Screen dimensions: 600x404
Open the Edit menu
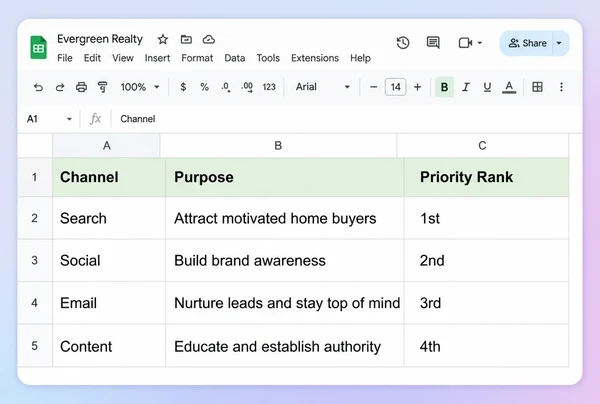click(x=92, y=58)
